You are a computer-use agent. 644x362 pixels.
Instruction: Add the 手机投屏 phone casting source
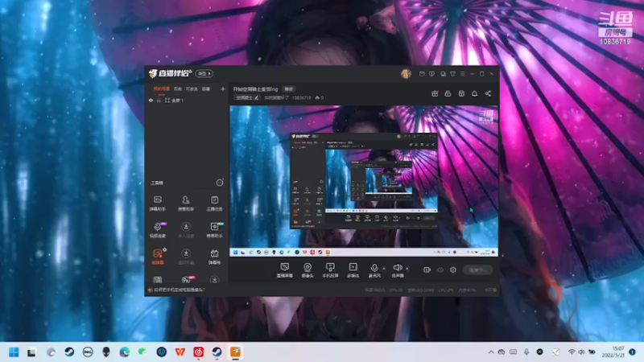[330, 270]
